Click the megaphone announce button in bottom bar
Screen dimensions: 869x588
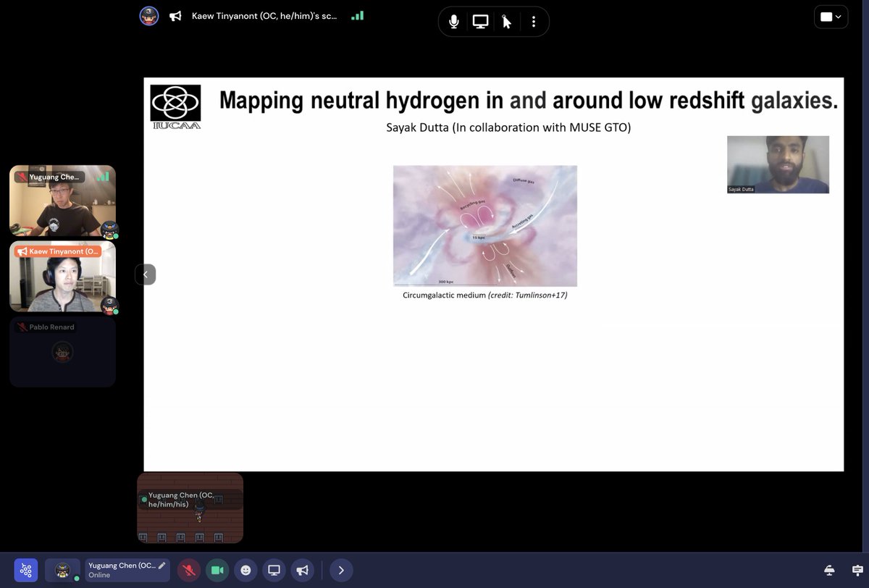302,570
